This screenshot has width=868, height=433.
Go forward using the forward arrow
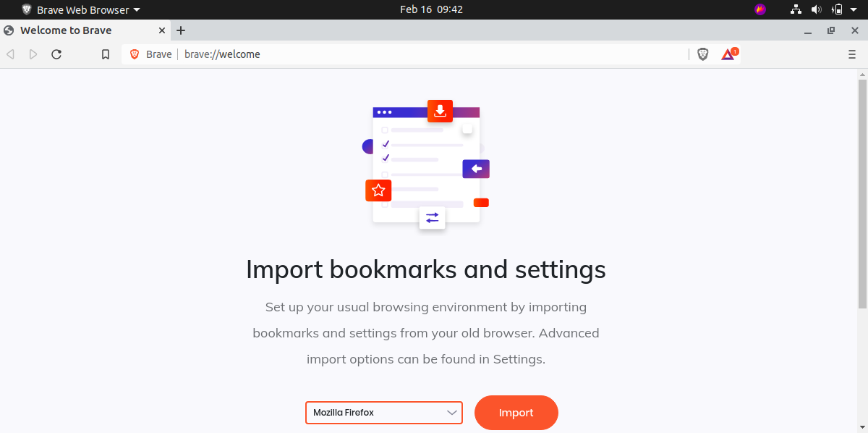[33, 54]
